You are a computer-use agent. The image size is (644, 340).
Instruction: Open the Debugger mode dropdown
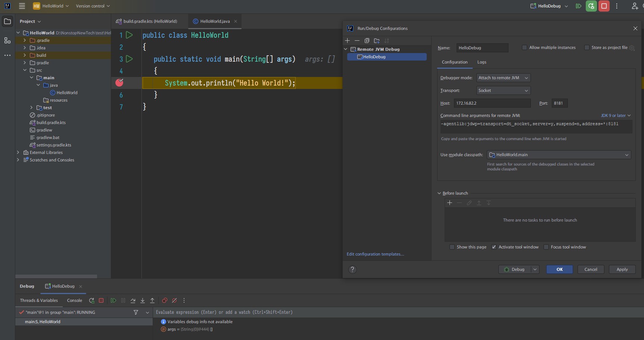tap(503, 78)
